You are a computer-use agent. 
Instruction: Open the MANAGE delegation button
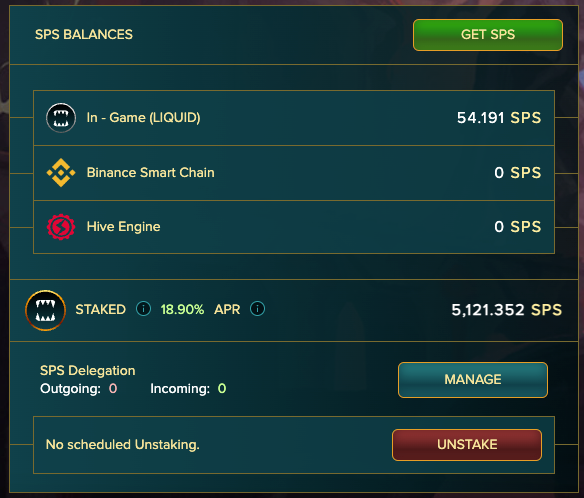pyautogui.click(x=473, y=380)
